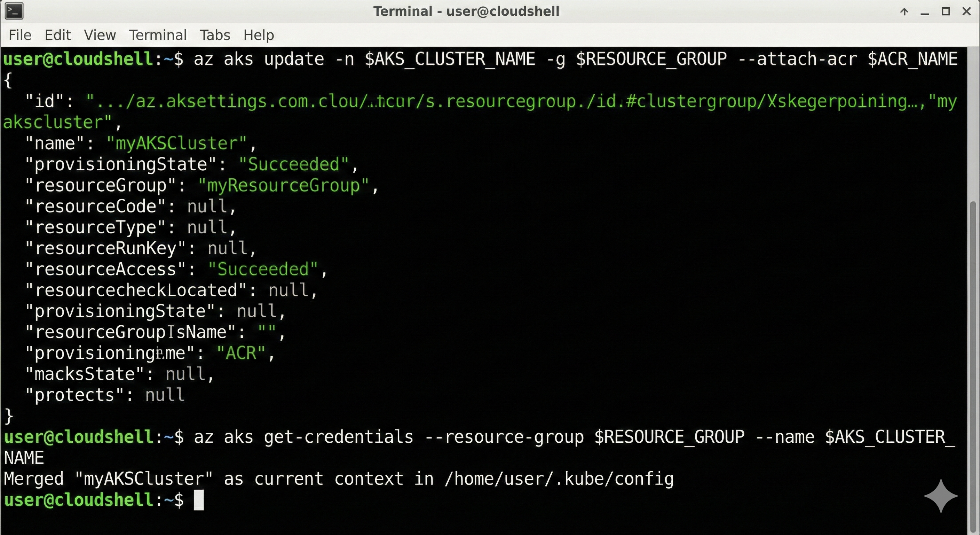Open the File menu

[x=19, y=34]
